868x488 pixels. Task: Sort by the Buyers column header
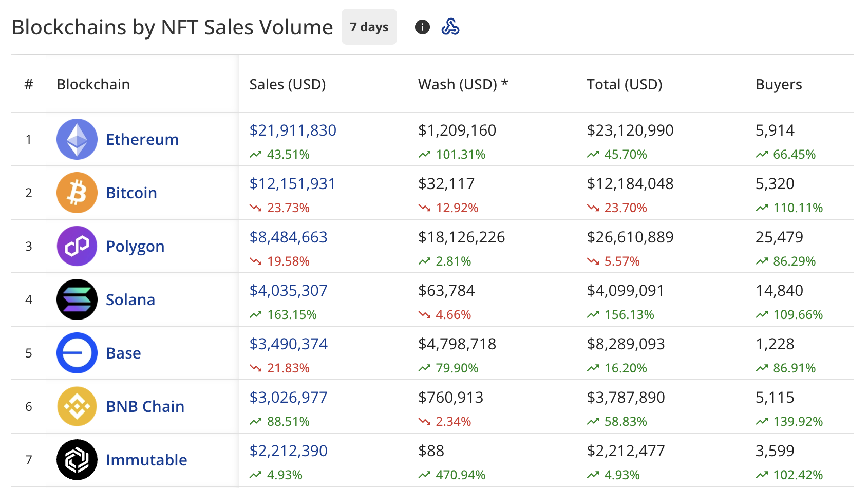[x=779, y=85]
